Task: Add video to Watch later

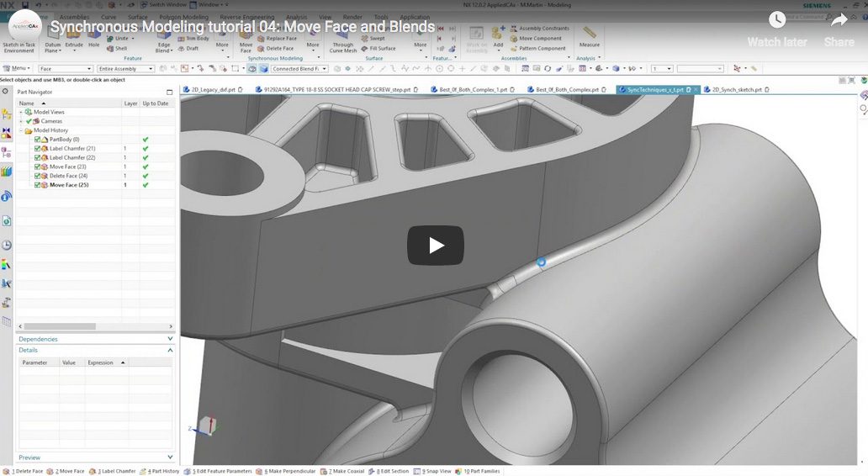Action: pyautogui.click(x=776, y=29)
